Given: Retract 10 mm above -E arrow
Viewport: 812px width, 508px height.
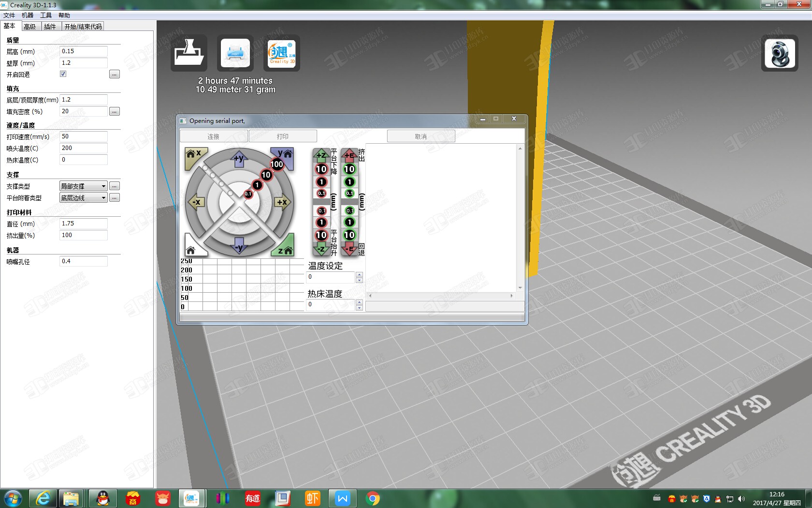Looking at the screenshot, I should coord(349,235).
